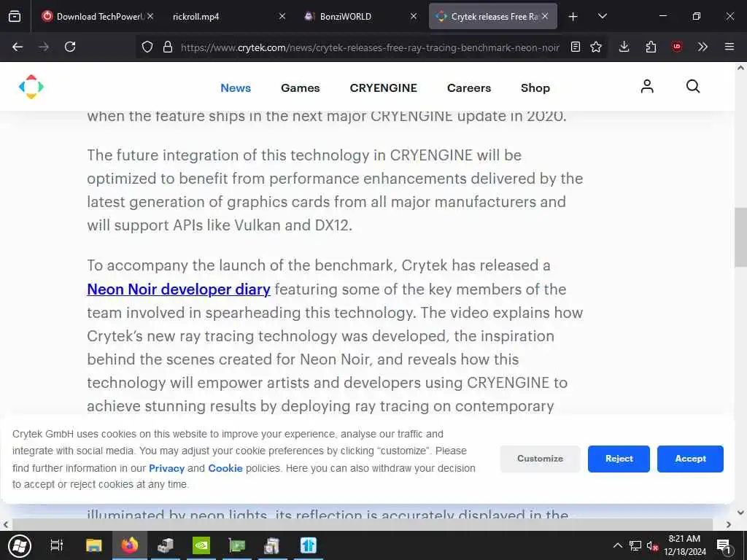
Task: Click the graphics card taskbar icon
Action: click(x=237, y=545)
